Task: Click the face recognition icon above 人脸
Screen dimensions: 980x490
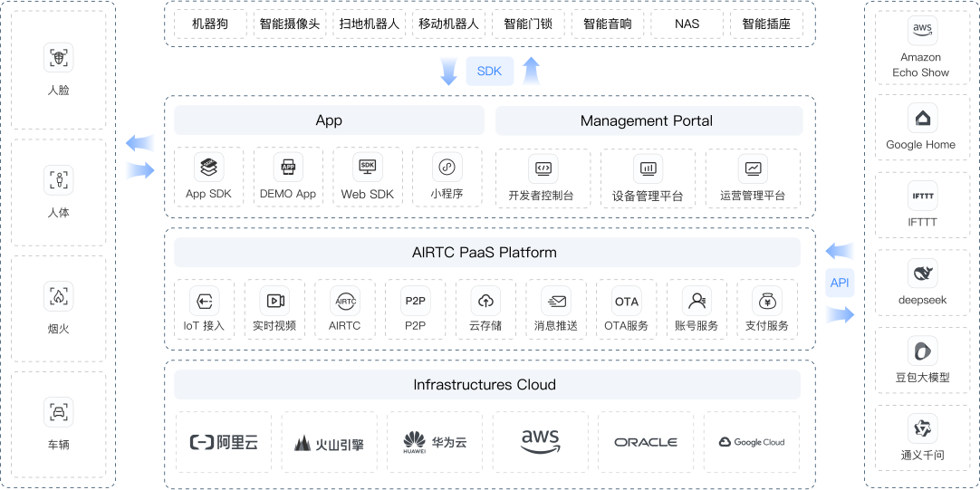Action: [x=58, y=58]
